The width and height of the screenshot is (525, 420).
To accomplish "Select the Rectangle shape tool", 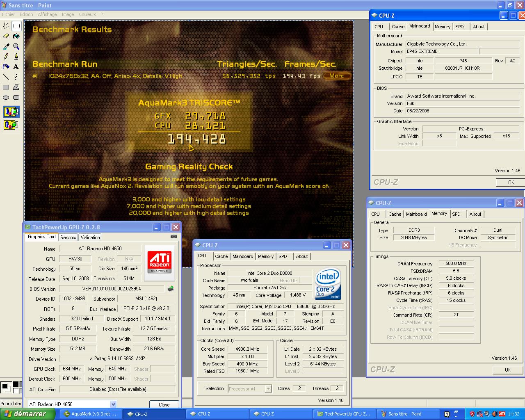I will click(x=6, y=87).
